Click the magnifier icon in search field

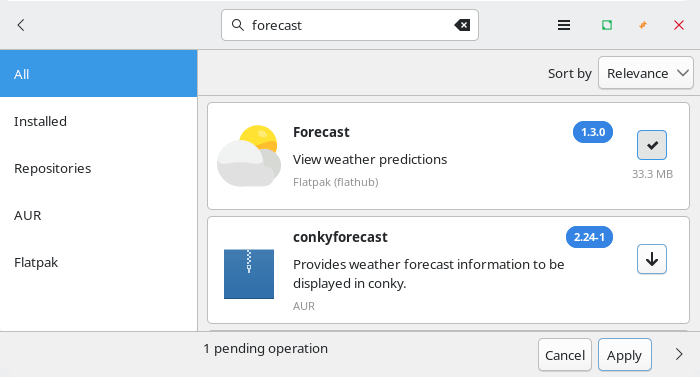pyautogui.click(x=238, y=25)
